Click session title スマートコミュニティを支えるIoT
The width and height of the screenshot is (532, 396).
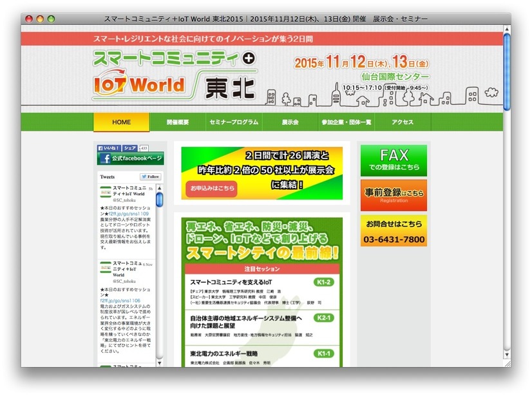[x=231, y=282]
